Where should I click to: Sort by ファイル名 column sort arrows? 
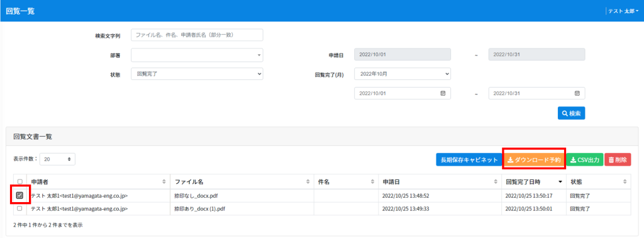[308, 182]
